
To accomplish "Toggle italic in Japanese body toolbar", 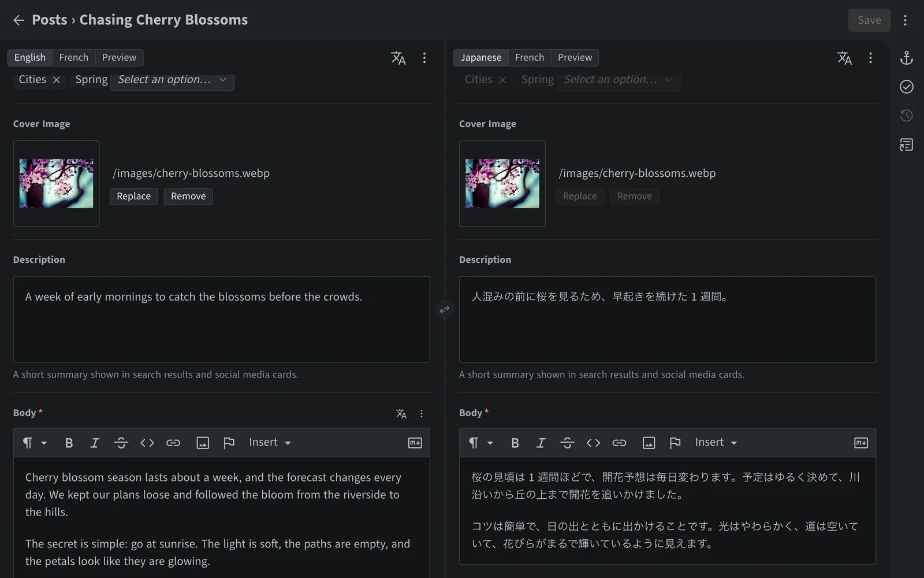I will [541, 443].
